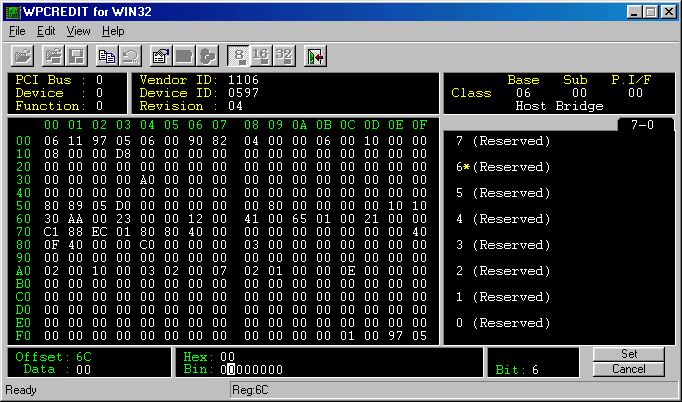Click the grayed rectangle toolbar icon
The width and height of the screenshot is (682, 402).
point(184,56)
